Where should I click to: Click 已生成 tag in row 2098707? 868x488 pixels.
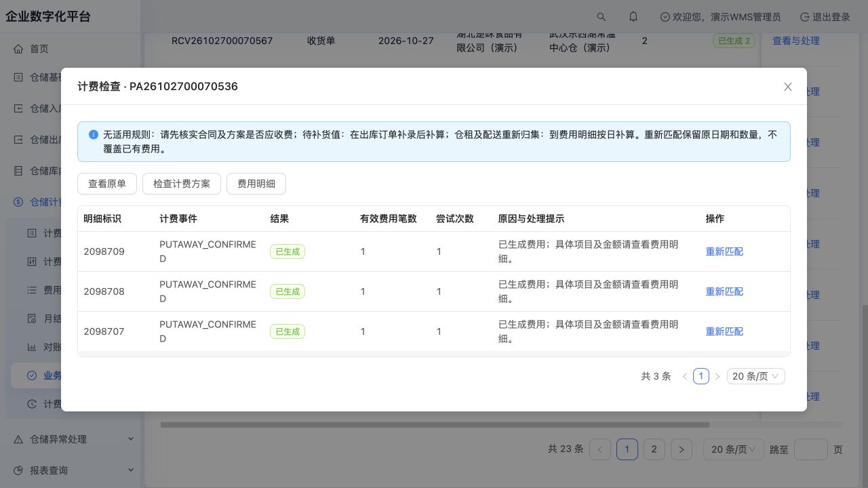click(288, 331)
